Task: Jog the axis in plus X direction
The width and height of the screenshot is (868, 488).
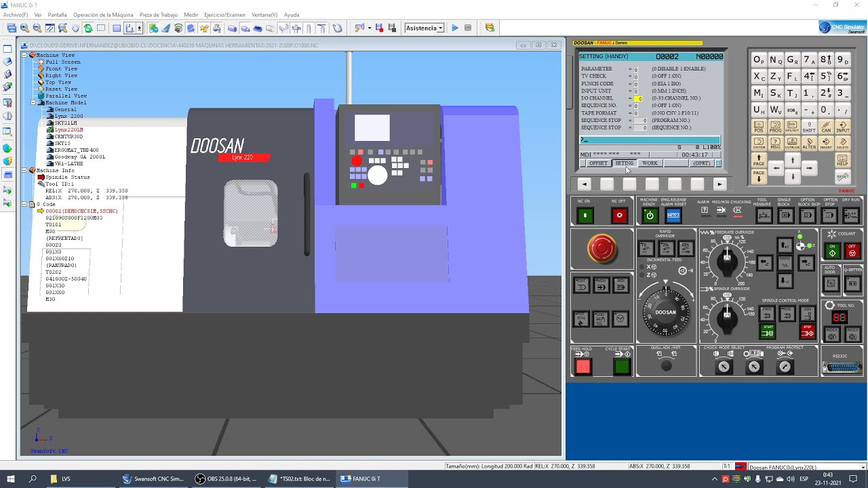Action: coord(785,245)
